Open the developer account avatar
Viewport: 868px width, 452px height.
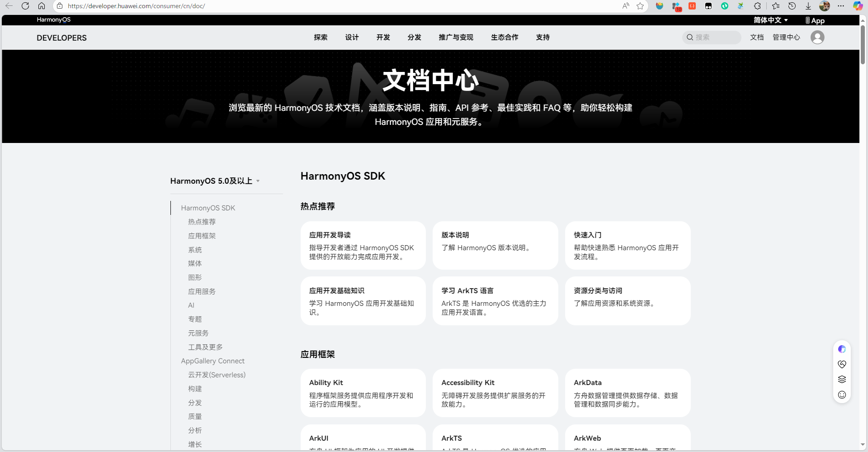click(x=817, y=37)
